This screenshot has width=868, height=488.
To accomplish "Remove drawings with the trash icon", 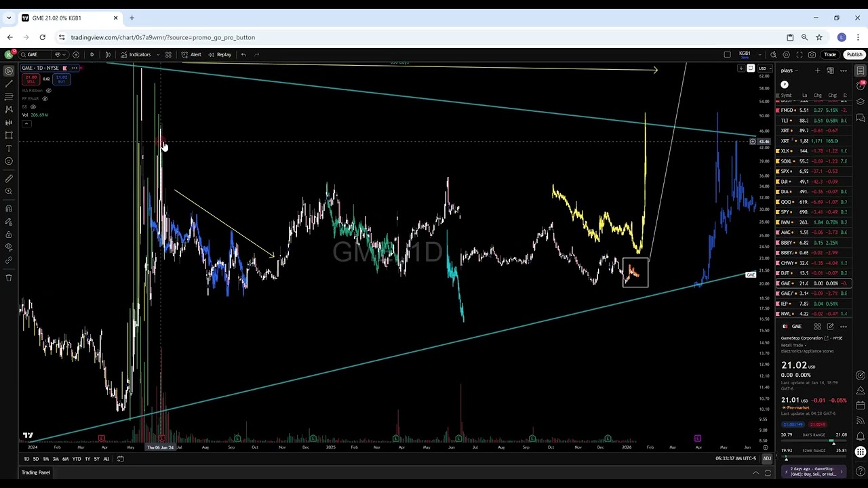I will 9,277.
